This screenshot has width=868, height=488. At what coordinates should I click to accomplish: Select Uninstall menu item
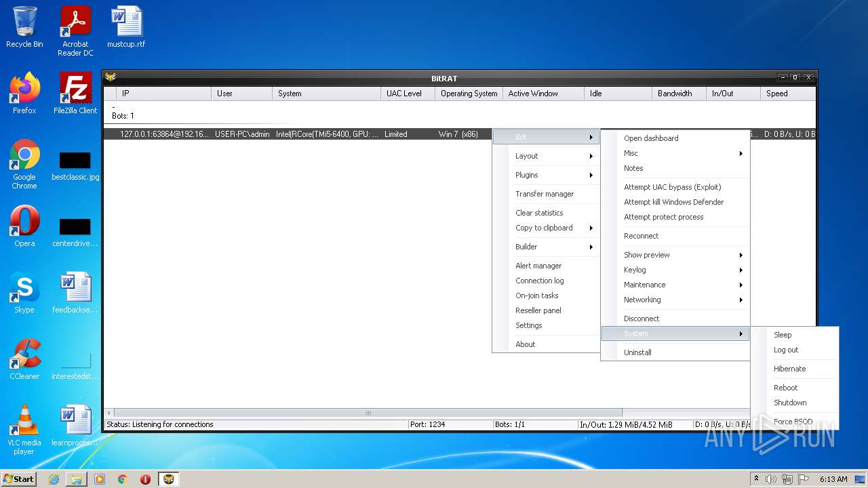[675, 352]
